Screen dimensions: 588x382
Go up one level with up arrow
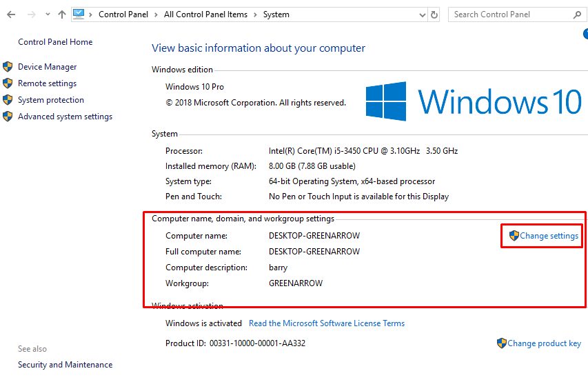pyautogui.click(x=62, y=14)
